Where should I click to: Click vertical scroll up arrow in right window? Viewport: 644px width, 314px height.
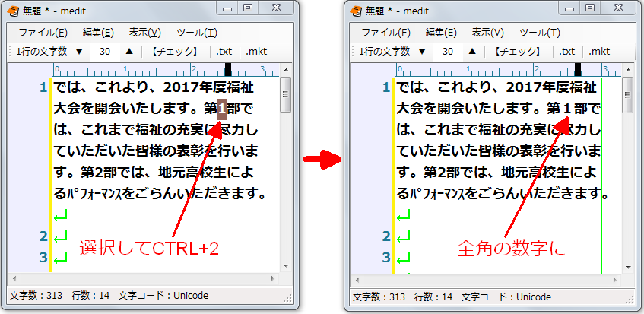(629, 69)
